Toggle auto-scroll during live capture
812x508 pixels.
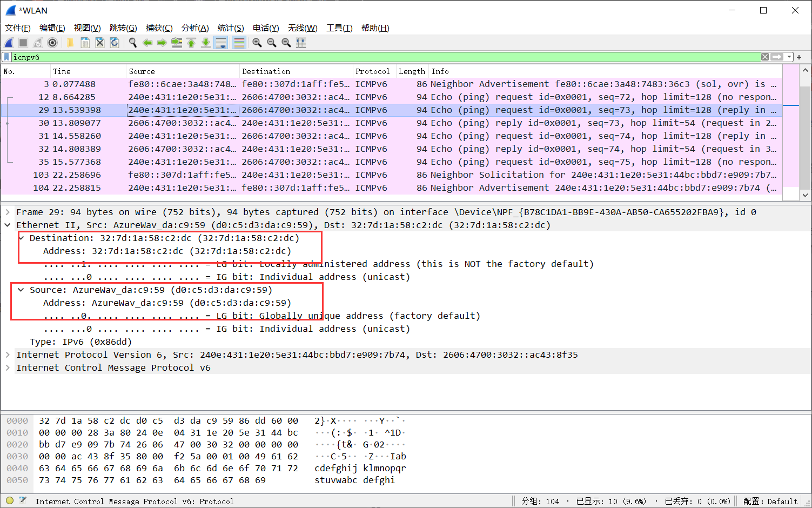pos(221,43)
